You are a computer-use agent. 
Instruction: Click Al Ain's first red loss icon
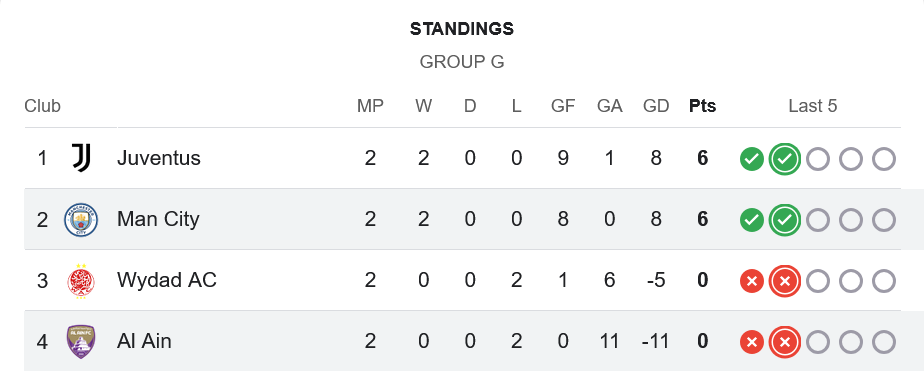pyautogui.click(x=752, y=342)
